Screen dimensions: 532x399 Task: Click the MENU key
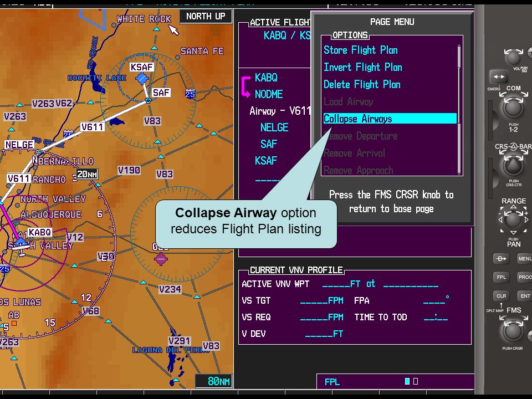(524, 259)
